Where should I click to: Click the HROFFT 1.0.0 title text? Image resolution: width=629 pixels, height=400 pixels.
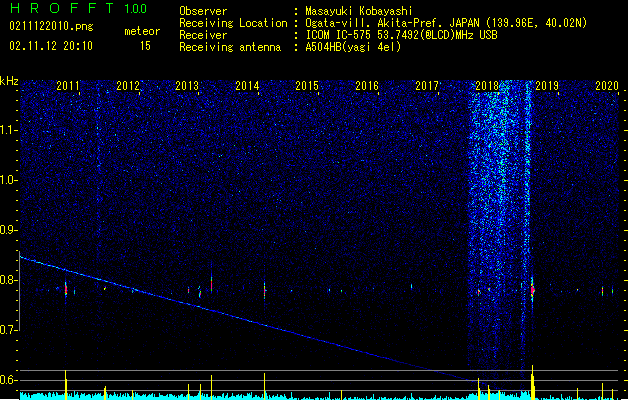78,8
